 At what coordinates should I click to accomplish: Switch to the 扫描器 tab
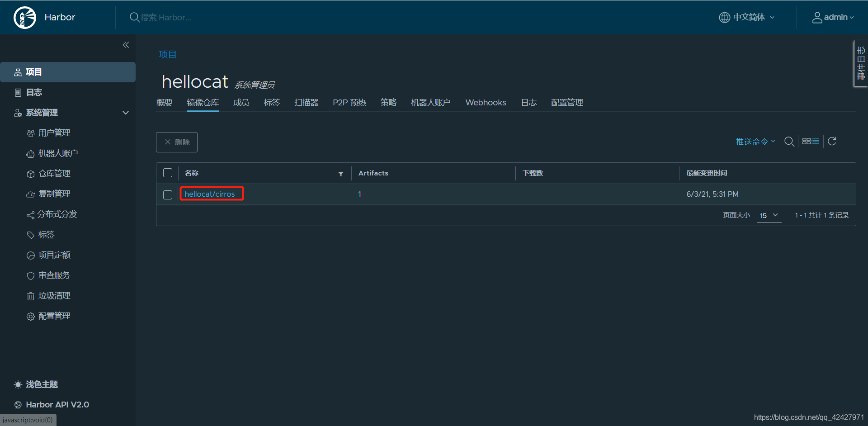coord(306,103)
